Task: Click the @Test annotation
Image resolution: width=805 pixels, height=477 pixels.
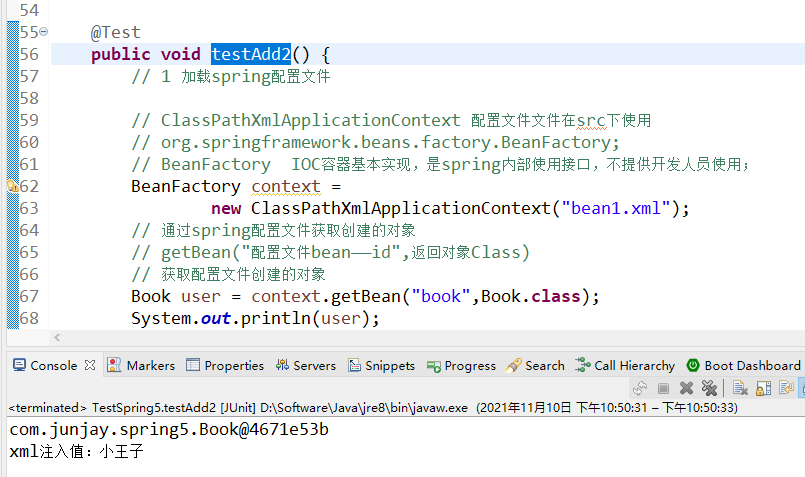Action: pos(116,32)
